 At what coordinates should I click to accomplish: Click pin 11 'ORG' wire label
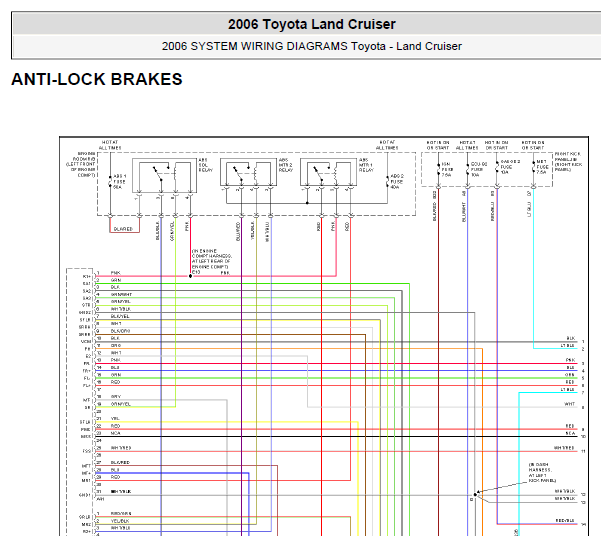click(116, 345)
